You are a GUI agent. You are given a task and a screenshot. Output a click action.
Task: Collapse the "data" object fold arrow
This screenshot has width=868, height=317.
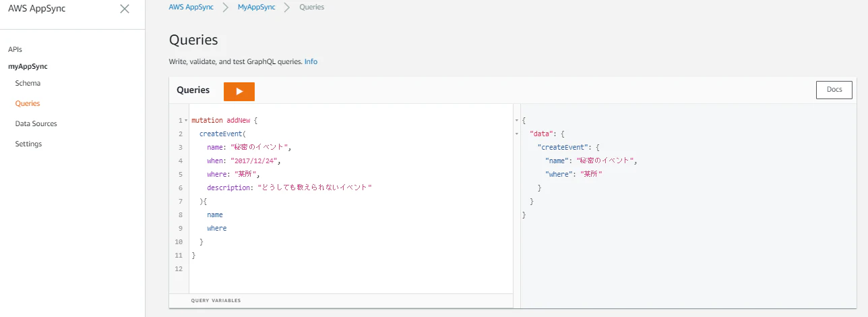click(517, 134)
